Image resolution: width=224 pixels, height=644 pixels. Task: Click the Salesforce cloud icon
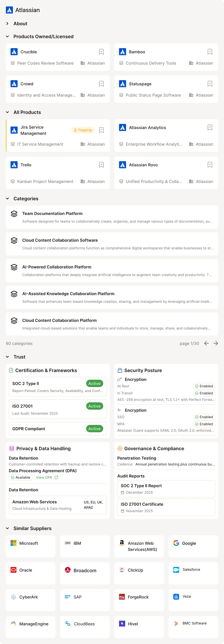coord(176,570)
